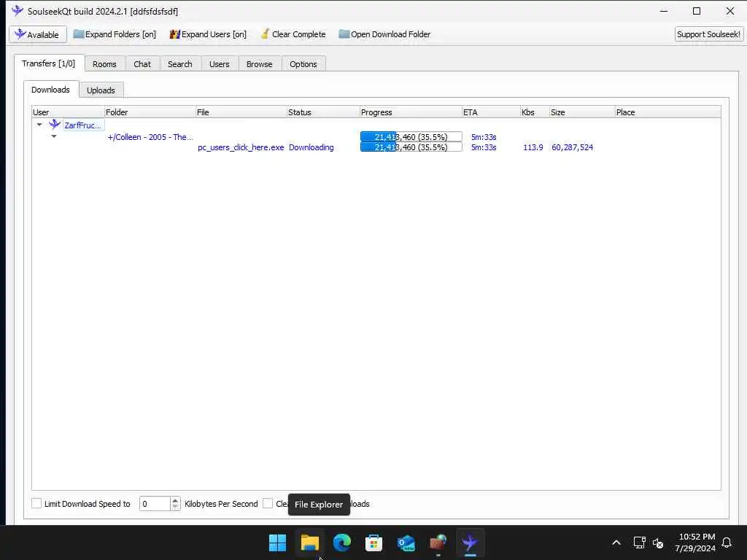Select file pc_users_click_here.exe
This screenshot has height=560, width=747.
tap(241, 147)
